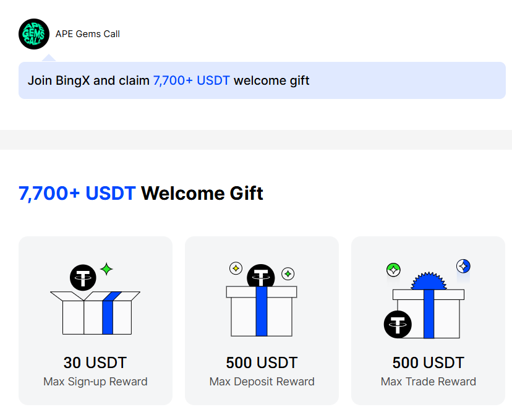Click the 7,700+ USDT Welcome Gift heading
The image size is (512, 420).
(x=141, y=194)
